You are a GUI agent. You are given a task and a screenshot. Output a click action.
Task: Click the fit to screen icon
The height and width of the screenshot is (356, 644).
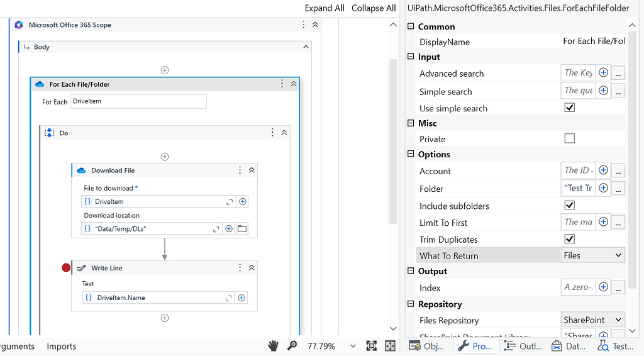(x=372, y=346)
